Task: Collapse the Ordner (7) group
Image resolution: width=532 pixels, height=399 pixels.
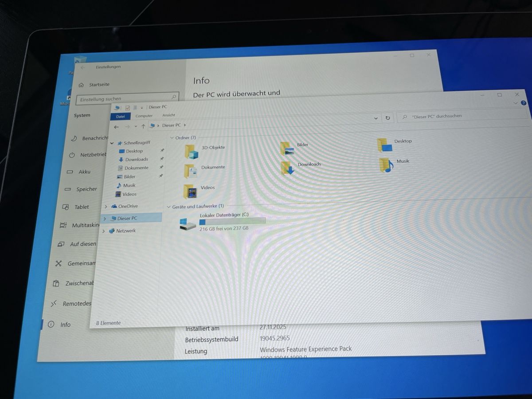Action: click(x=172, y=138)
